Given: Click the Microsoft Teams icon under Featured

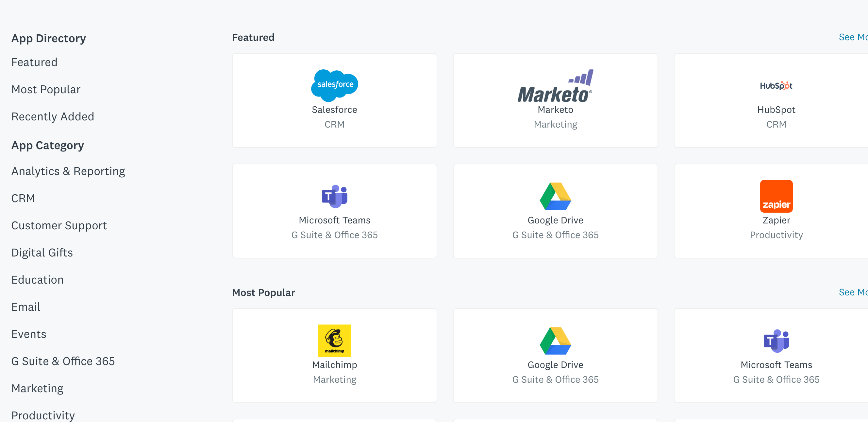Looking at the screenshot, I should pyautogui.click(x=334, y=196).
